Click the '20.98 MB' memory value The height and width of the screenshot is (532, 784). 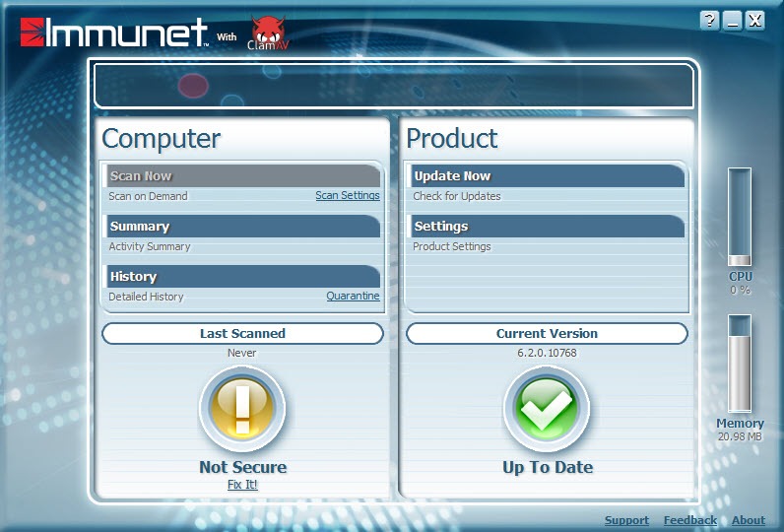tap(740, 436)
